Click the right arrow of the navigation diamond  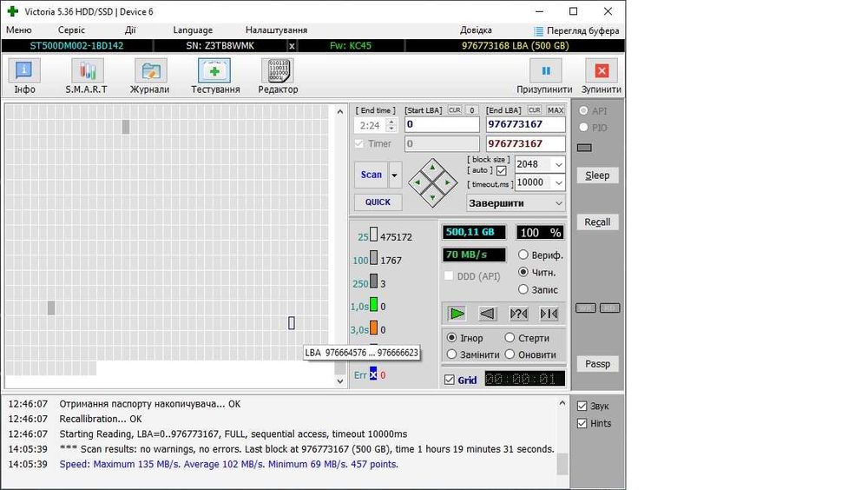coord(447,182)
